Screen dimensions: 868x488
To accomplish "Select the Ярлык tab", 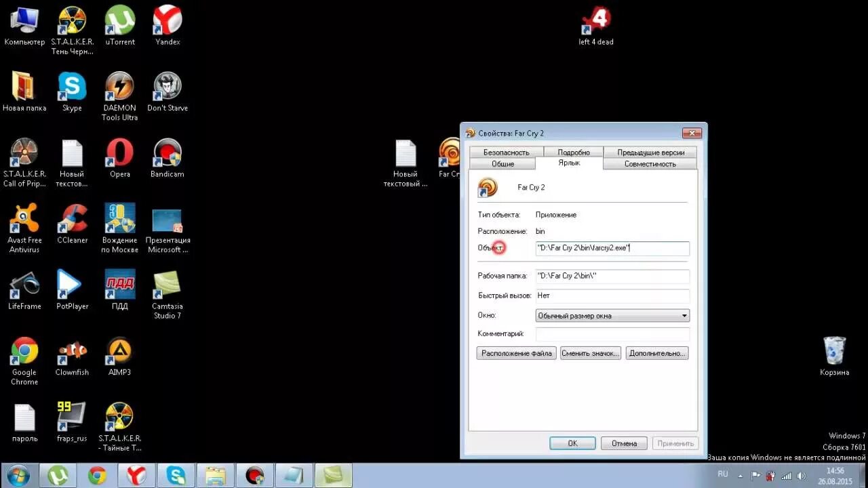I will [569, 163].
